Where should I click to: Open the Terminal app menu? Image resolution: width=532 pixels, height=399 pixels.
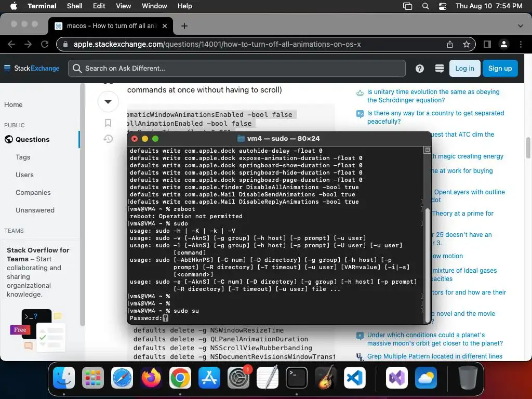coord(42,6)
